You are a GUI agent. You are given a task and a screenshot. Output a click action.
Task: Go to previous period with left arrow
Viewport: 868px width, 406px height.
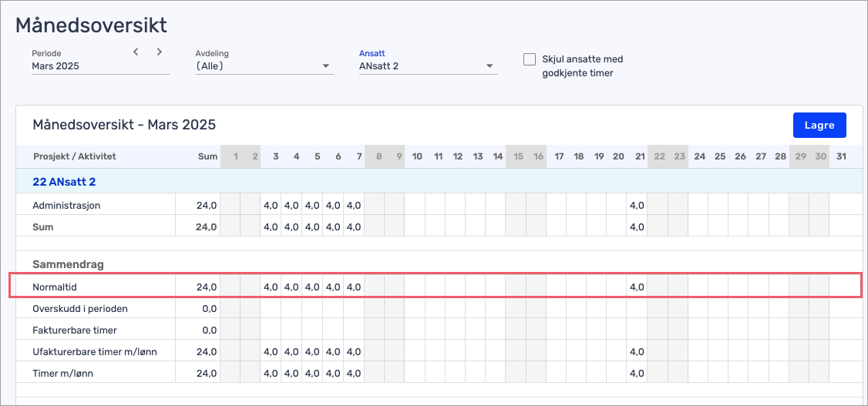tap(136, 52)
